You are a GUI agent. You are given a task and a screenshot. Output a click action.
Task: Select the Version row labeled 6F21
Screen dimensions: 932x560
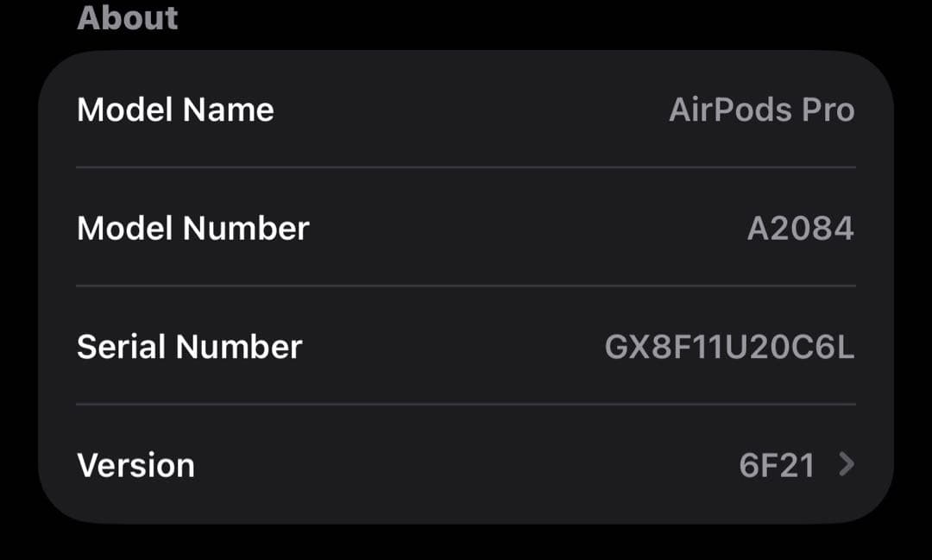click(x=466, y=464)
